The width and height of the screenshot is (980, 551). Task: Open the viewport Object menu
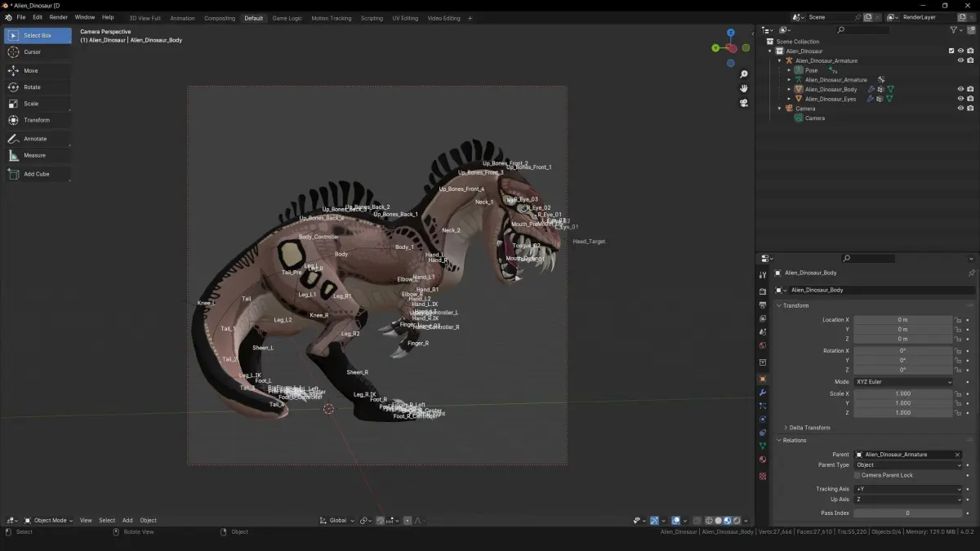[x=148, y=520]
